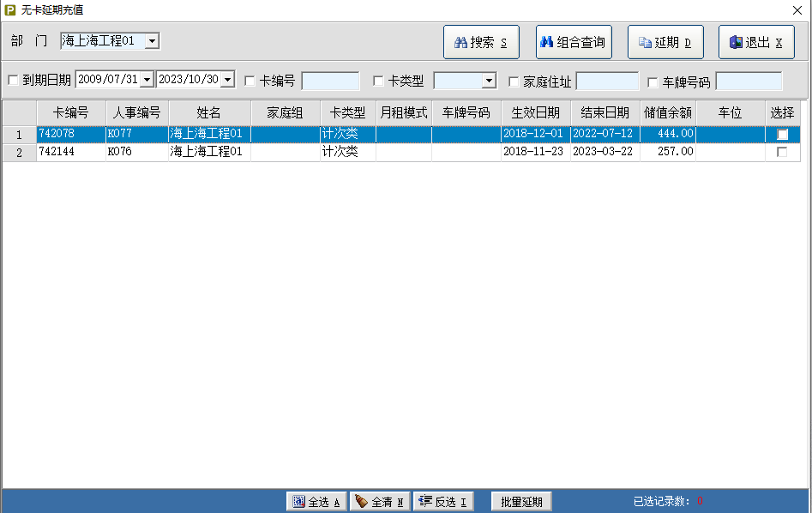Tick the card number (卡编号) filter checkbox
Screen dimensions: 812x513
250,81
